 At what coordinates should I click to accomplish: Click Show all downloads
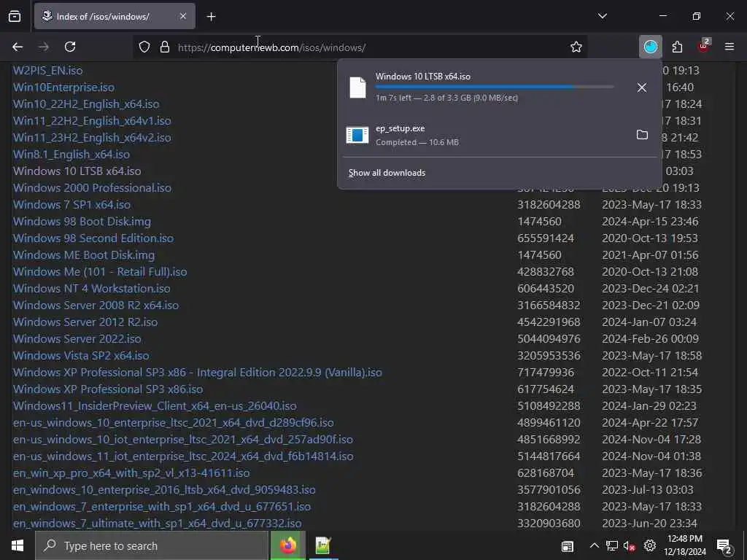coord(387,173)
